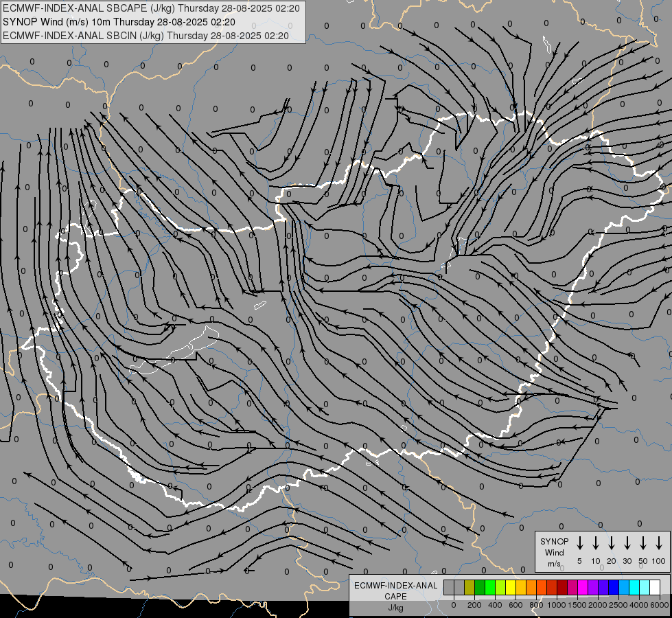Click the SYNOP Wind m/s legend label

[554, 552]
